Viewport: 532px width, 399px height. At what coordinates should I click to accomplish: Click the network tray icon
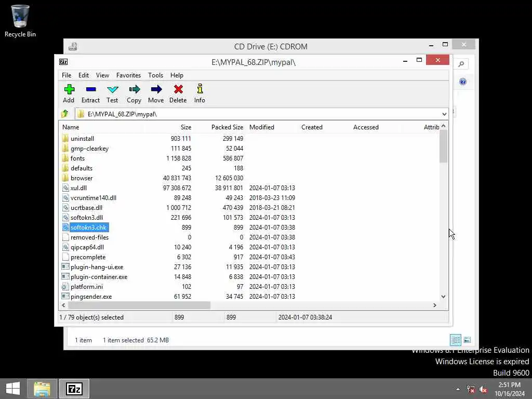tap(471, 389)
